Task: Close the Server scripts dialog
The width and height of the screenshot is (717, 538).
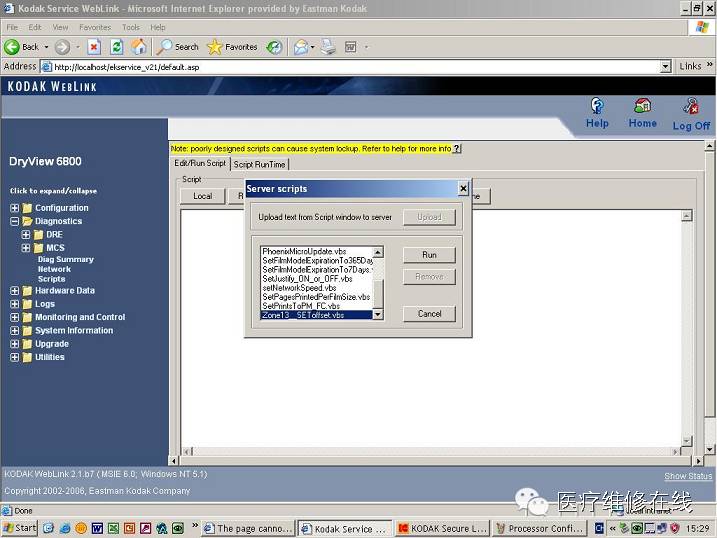Action: [x=463, y=188]
